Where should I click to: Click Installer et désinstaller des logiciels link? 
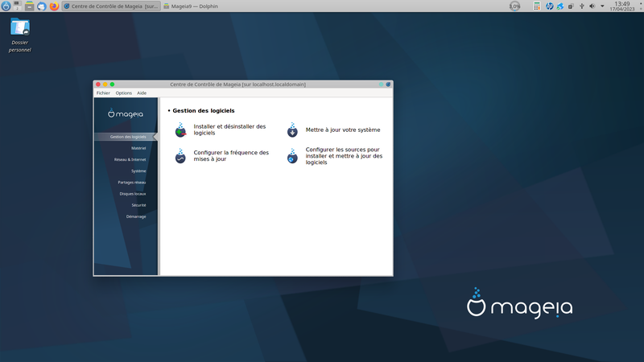click(x=229, y=130)
